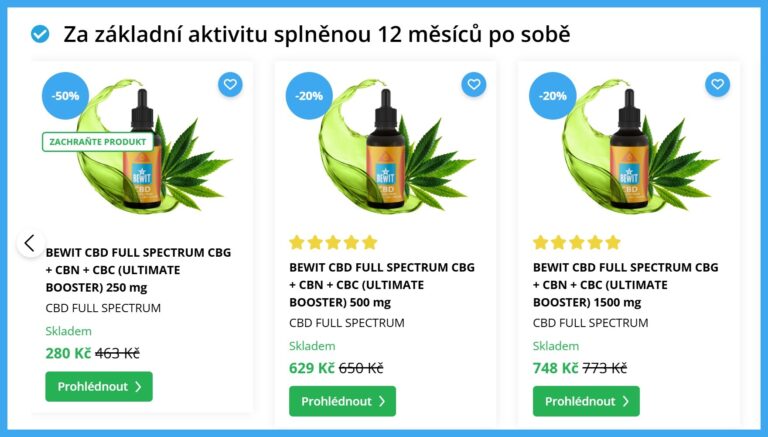
Task: Click the -50% discount badge
Action: coord(65,96)
